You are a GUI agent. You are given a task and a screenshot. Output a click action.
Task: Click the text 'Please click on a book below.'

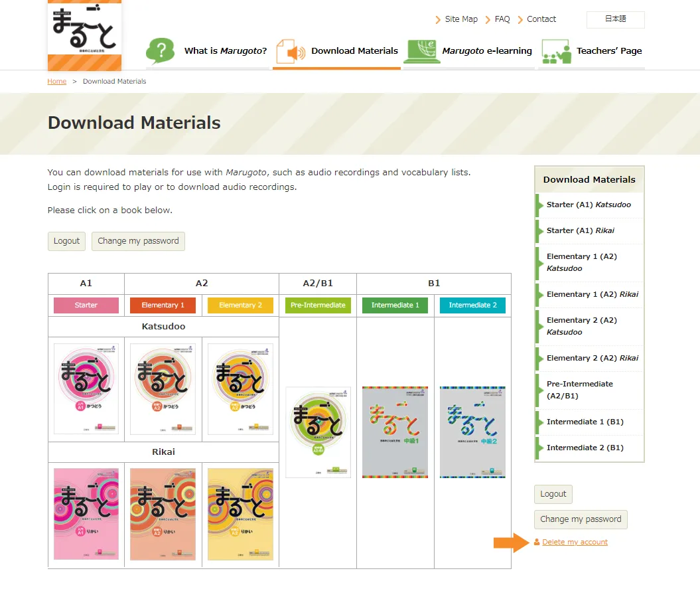(x=110, y=211)
